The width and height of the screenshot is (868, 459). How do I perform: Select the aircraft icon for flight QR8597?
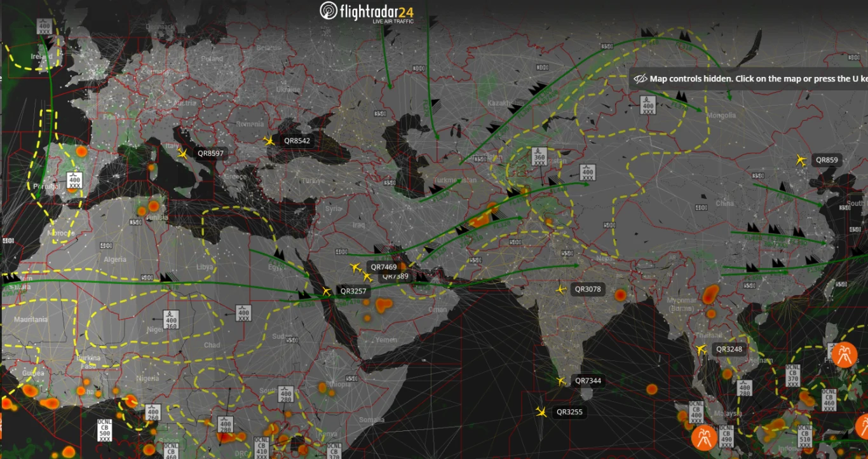[182, 153]
